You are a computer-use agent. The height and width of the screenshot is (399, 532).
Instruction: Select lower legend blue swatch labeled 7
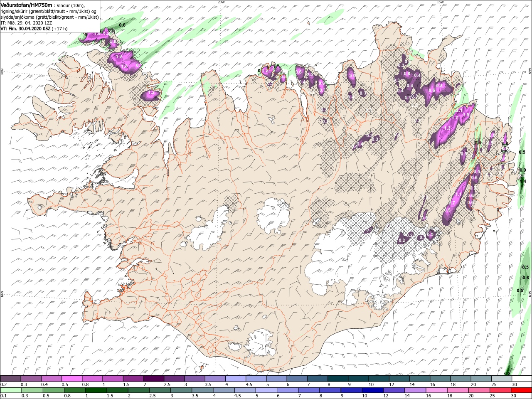point(308,390)
